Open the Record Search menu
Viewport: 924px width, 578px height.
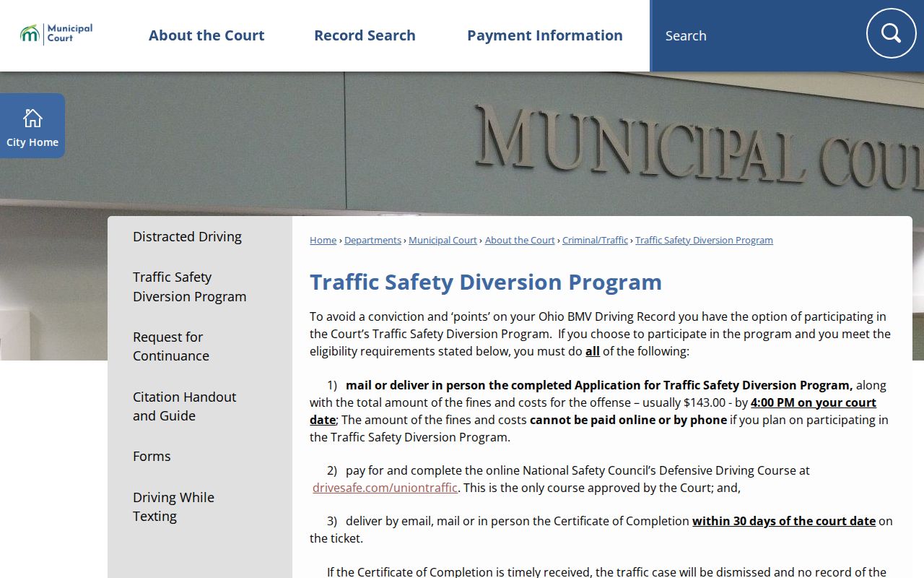365,35
